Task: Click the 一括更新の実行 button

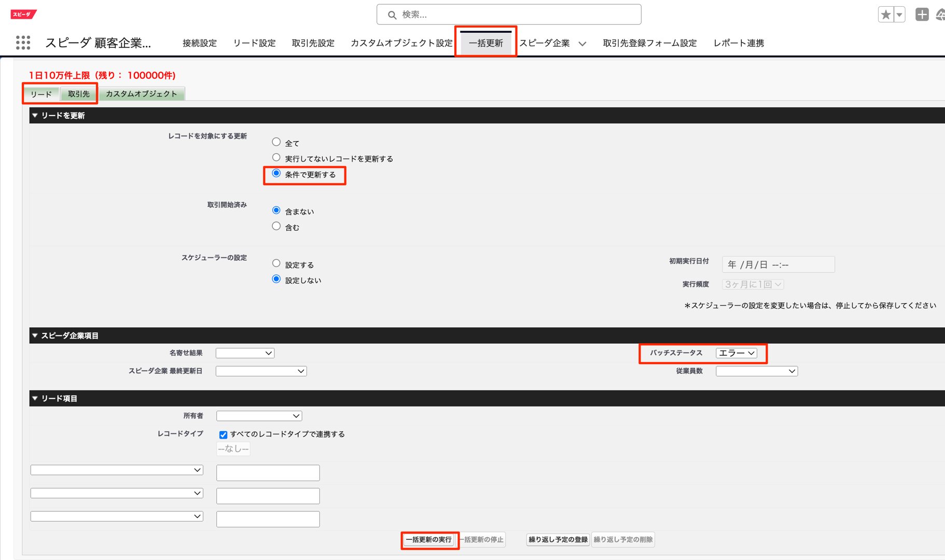Action: pos(429,540)
